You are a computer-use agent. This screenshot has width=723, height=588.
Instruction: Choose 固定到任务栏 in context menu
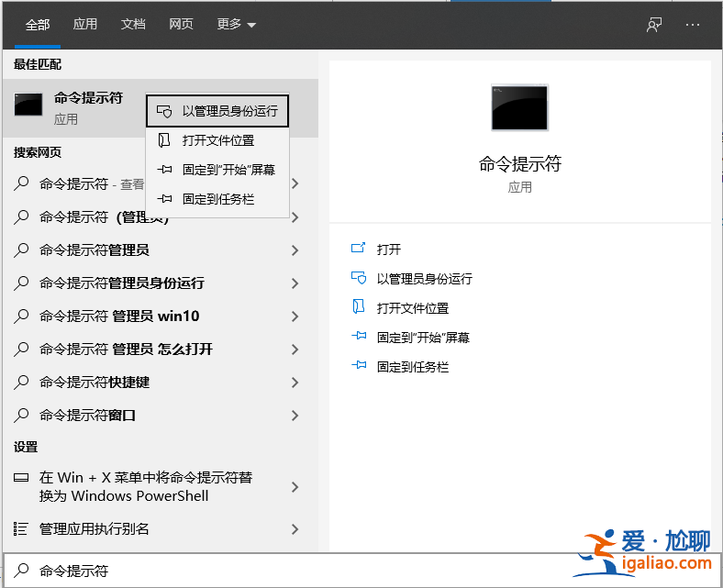(217, 199)
